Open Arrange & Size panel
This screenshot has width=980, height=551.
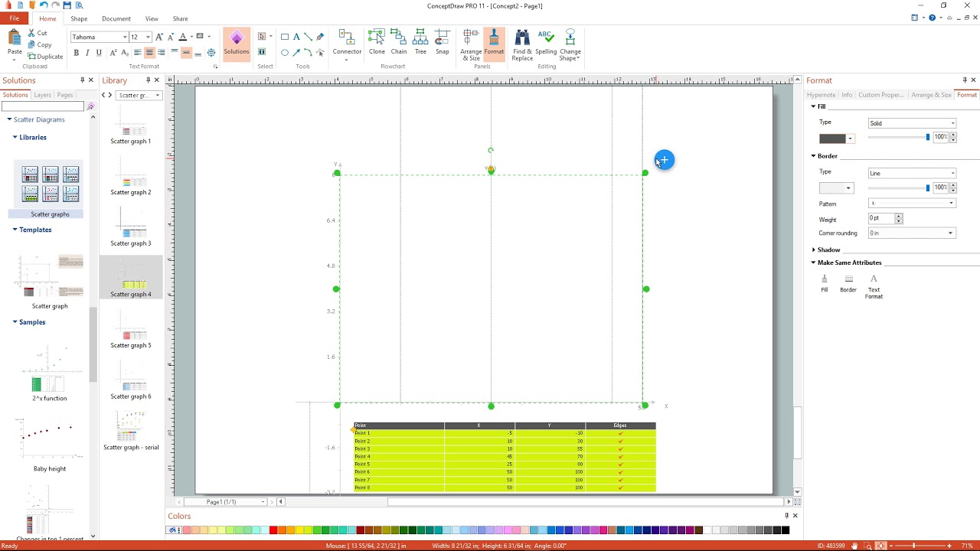point(471,44)
